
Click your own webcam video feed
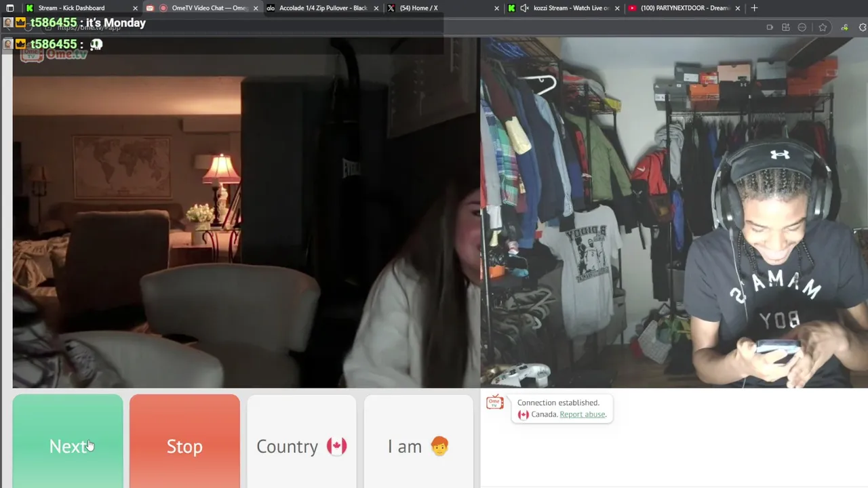pyautogui.click(x=674, y=212)
